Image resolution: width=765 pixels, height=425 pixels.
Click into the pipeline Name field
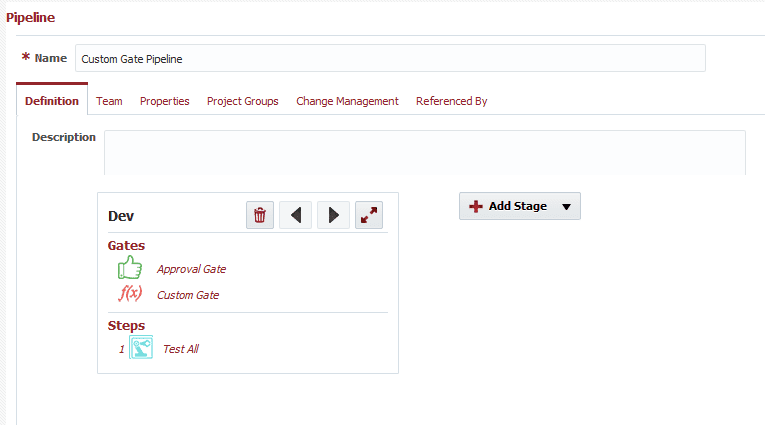click(x=390, y=58)
